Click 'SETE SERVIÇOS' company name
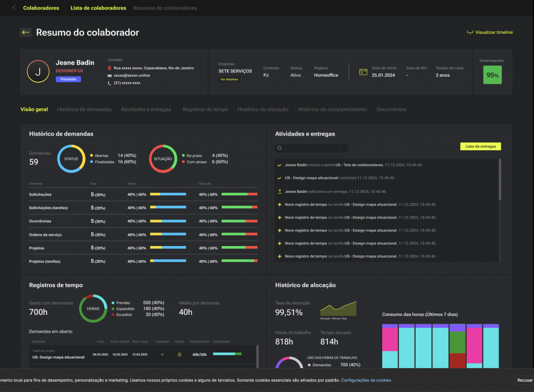Viewport: 534px width, 392px height. click(x=235, y=71)
